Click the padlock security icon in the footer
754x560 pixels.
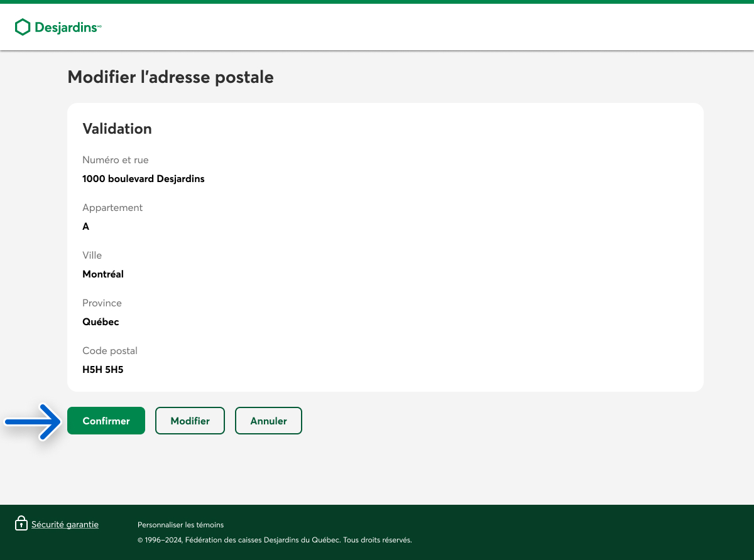click(x=21, y=523)
